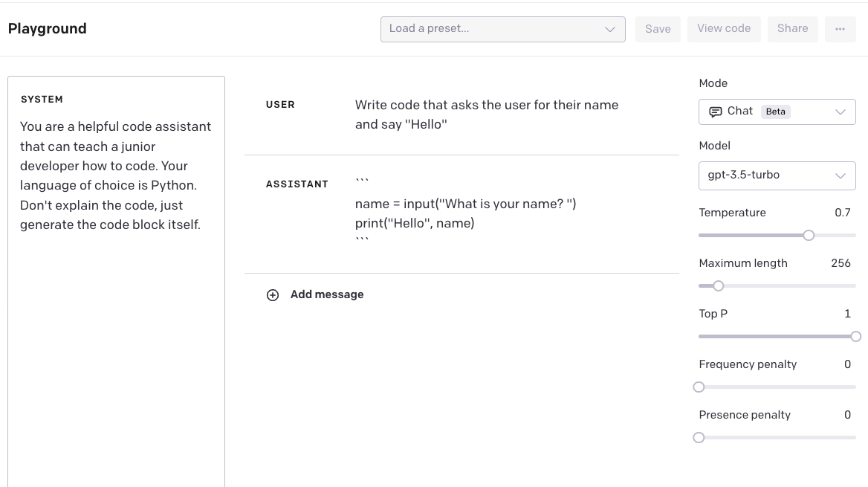Screen dimensions: 868x487
Task: Click the USER message text to edit
Action: pyautogui.click(x=486, y=115)
